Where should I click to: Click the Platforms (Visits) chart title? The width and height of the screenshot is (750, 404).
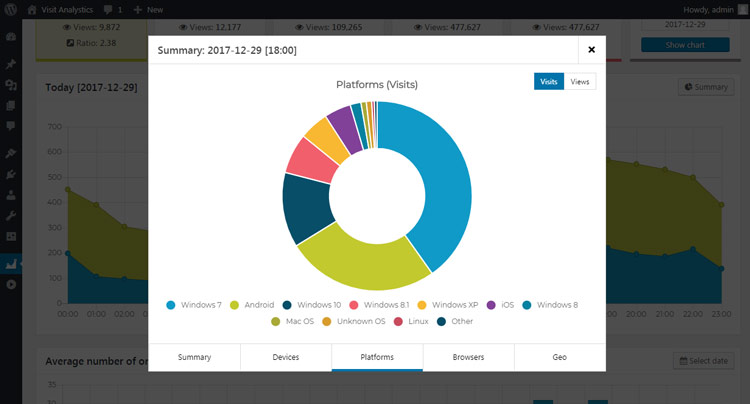tap(377, 85)
